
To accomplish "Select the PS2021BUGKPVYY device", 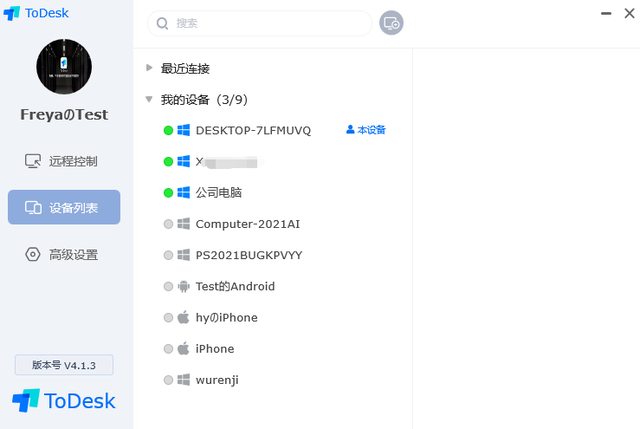I will [249, 255].
